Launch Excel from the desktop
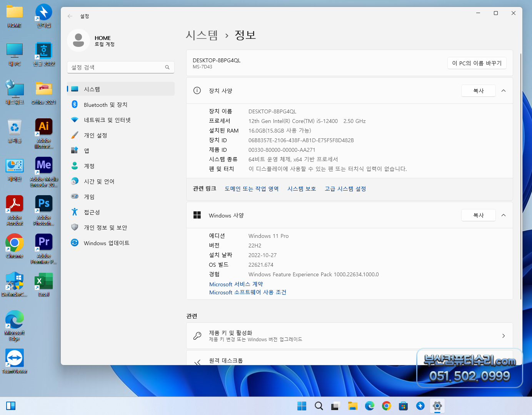Image resolution: width=532 pixels, height=415 pixels. tap(44, 285)
